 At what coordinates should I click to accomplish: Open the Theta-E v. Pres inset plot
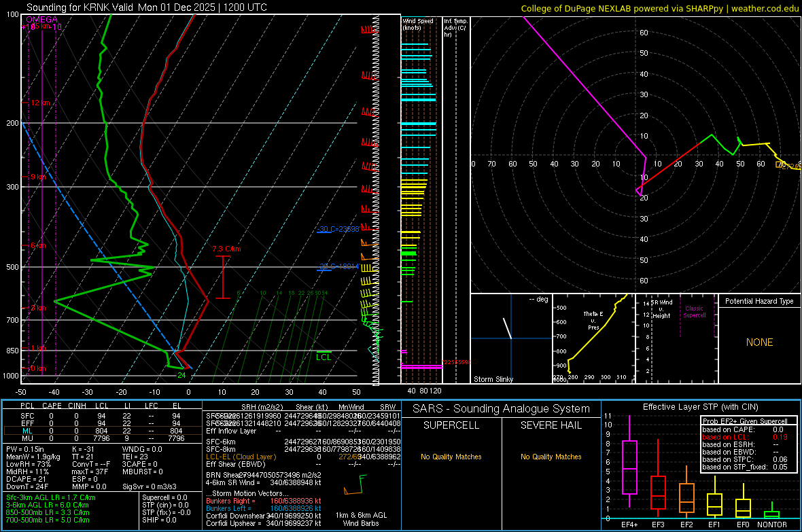point(593,338)
